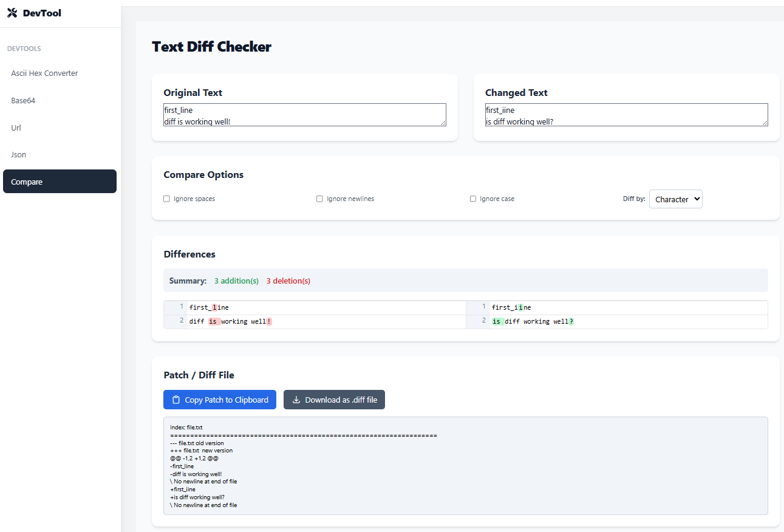Screen dimensions: 784x532
Task: Check the Ignore case option
Action: (x=473, y=199)
